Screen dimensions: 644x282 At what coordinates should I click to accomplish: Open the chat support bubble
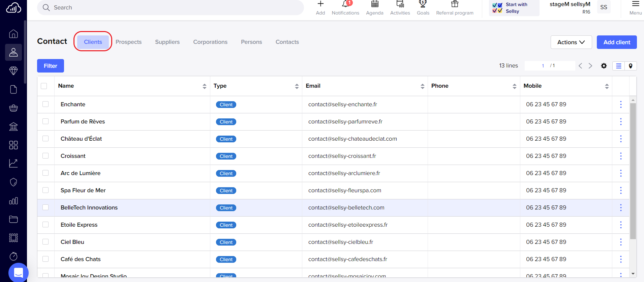19,273
